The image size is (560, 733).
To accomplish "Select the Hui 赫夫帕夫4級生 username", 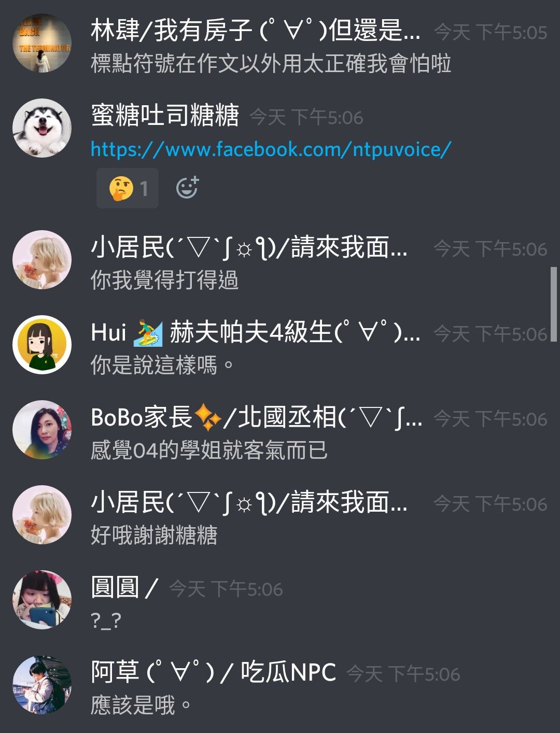I will (x=255, y=332).
